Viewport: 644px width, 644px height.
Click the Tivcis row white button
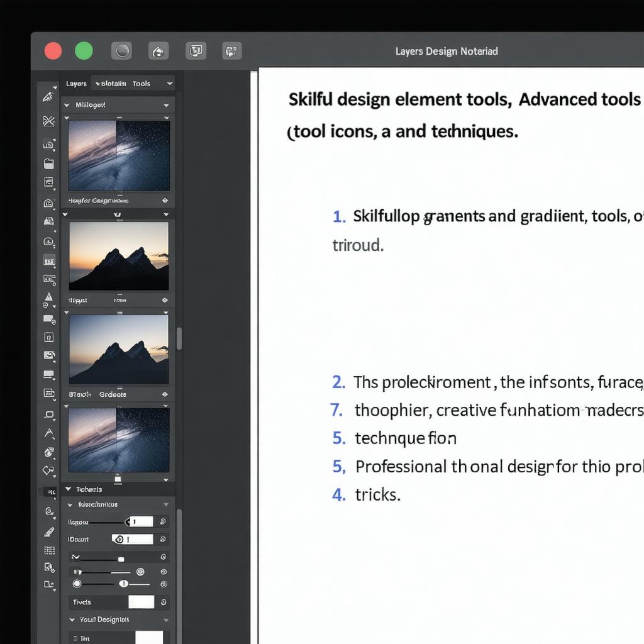tap(141, 602)
